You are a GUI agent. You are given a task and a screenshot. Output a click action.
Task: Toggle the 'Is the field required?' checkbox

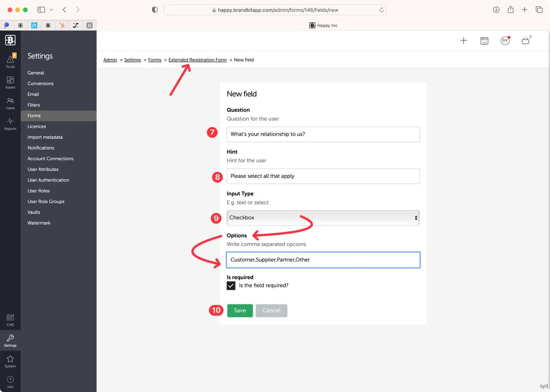click(x=231, y=286)
